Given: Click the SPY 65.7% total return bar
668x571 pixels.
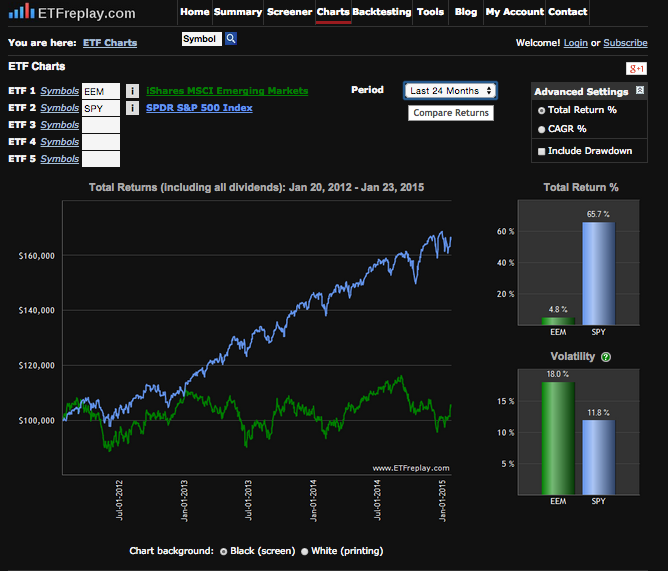Looking at the screenshot, I should [x=599, y=274].
